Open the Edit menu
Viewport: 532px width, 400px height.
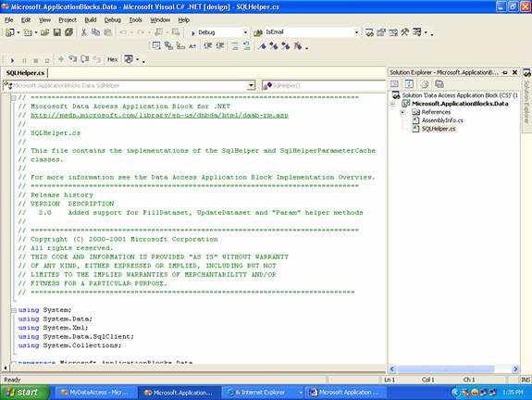click(x=26, y=20)
